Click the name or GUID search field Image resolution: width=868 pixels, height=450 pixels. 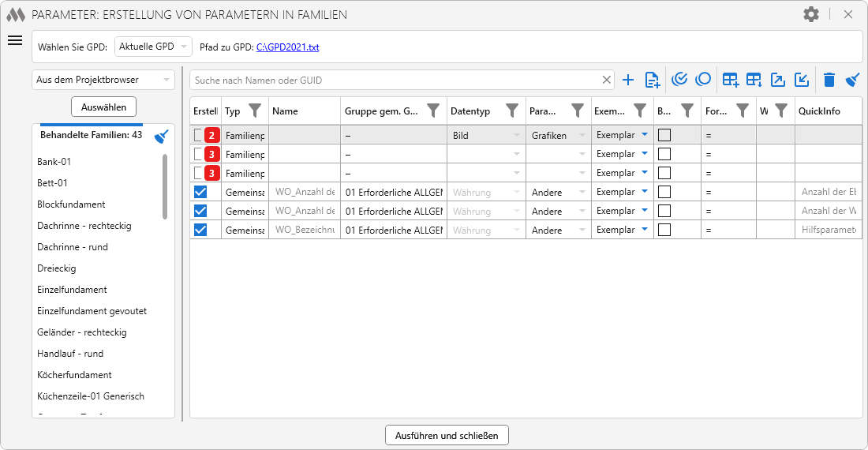point(395,80)
